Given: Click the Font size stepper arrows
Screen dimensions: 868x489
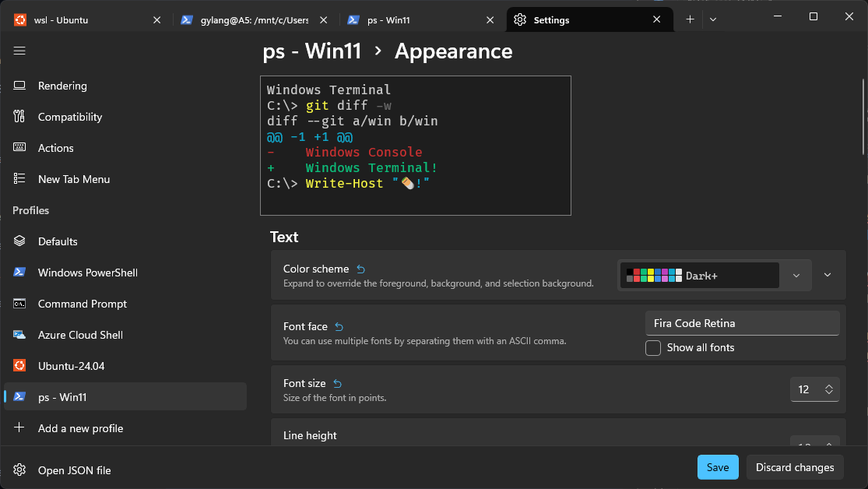Looking at the screenshot, I should pyautogui.click(x=829, y=389).
